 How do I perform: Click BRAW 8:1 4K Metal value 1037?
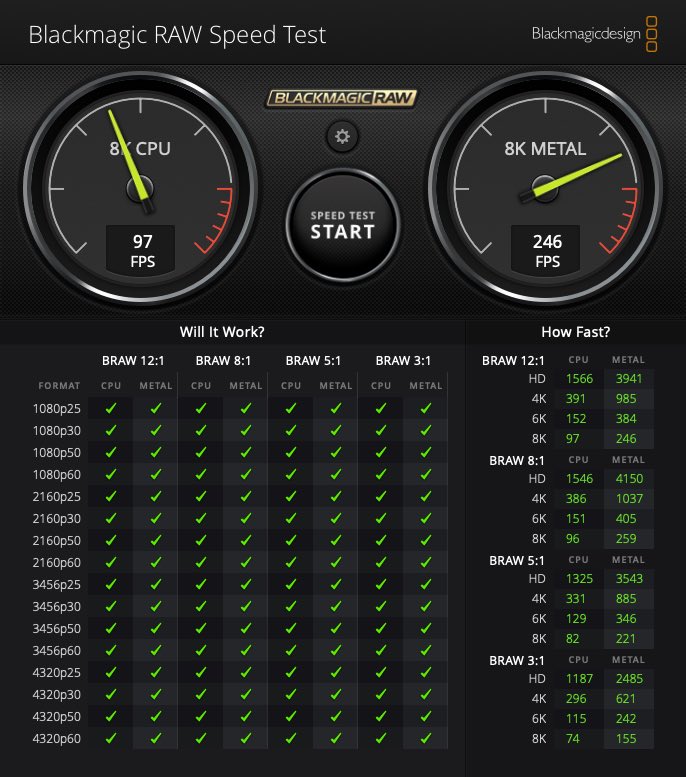(x=629, y=499)
